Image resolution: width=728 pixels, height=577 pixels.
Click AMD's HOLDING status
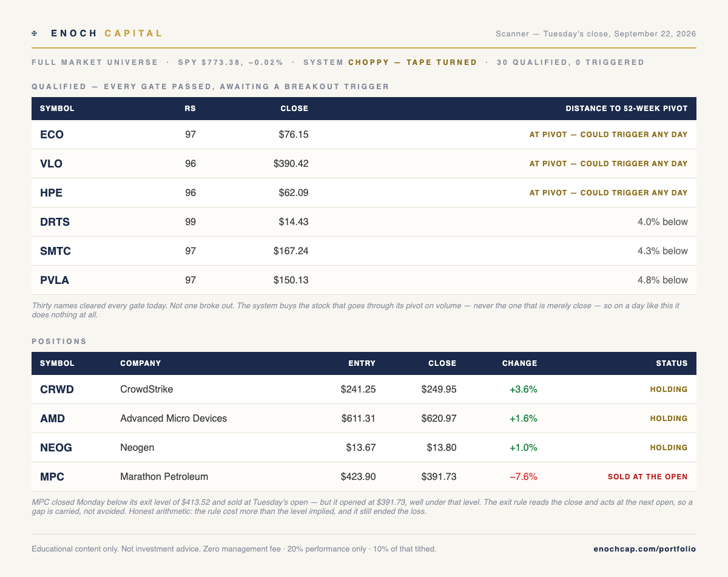click(669, 419)
